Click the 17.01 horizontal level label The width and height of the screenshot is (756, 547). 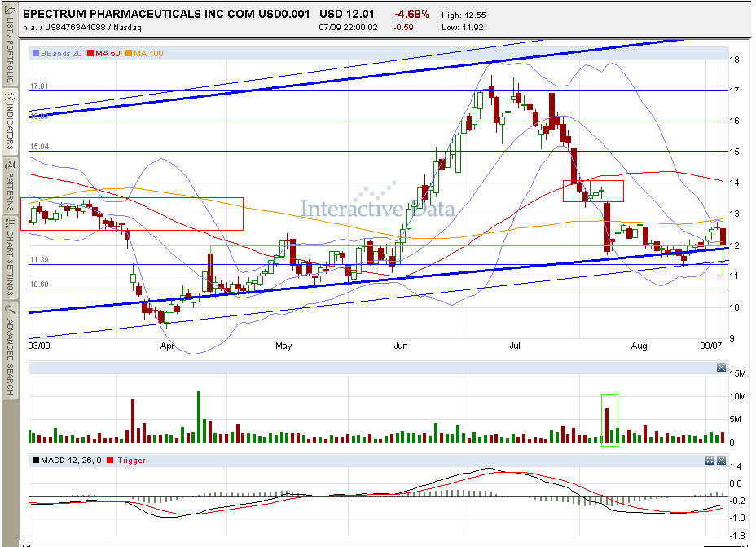click(x=39, y=86)
